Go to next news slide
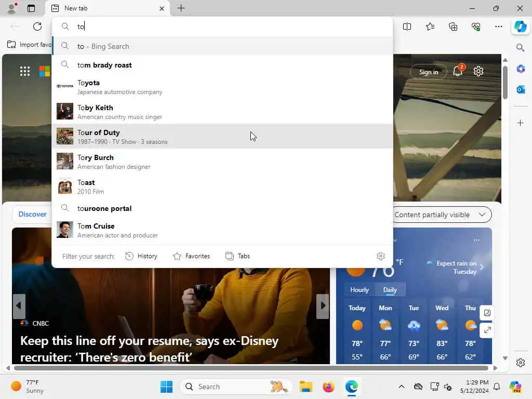Viewport: 532px width, 399px height. coord(323,305)
